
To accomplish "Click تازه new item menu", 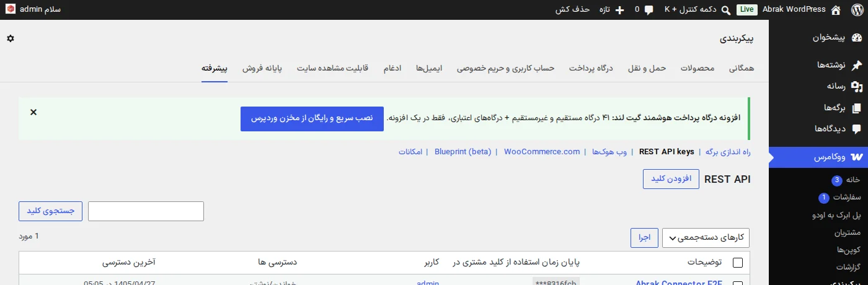I will tap(604, 10).
